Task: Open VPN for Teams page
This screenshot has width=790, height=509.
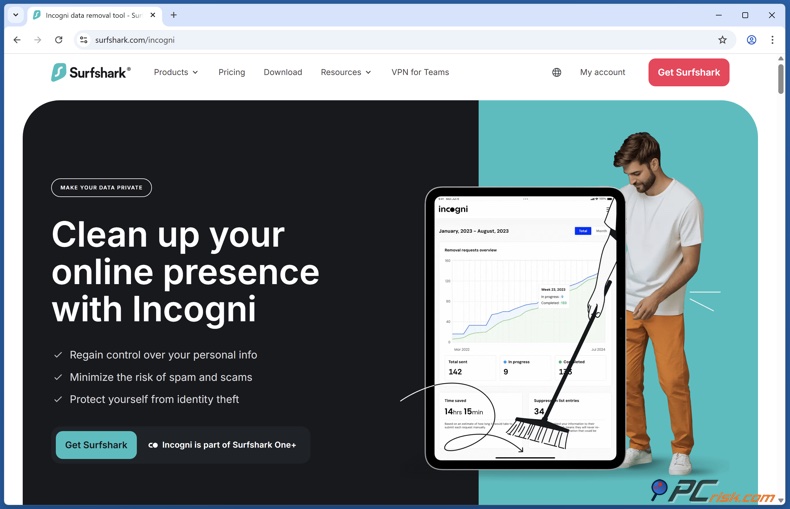Action: point(420,72)
